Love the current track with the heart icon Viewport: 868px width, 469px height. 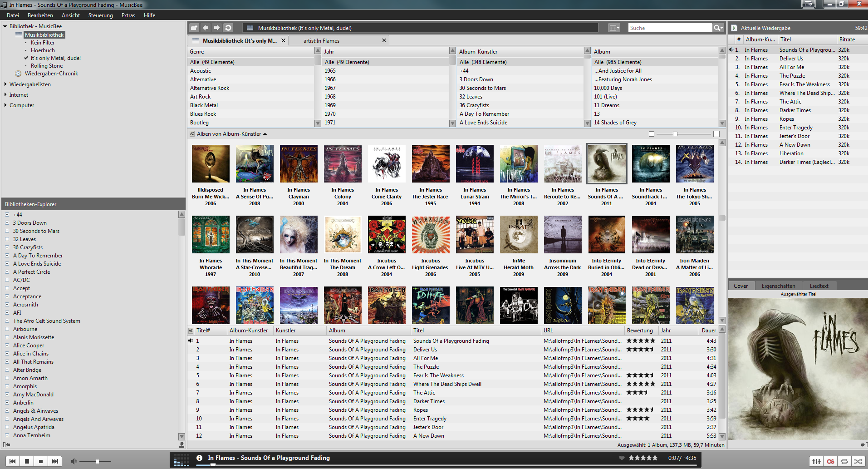tap(622, 458)
